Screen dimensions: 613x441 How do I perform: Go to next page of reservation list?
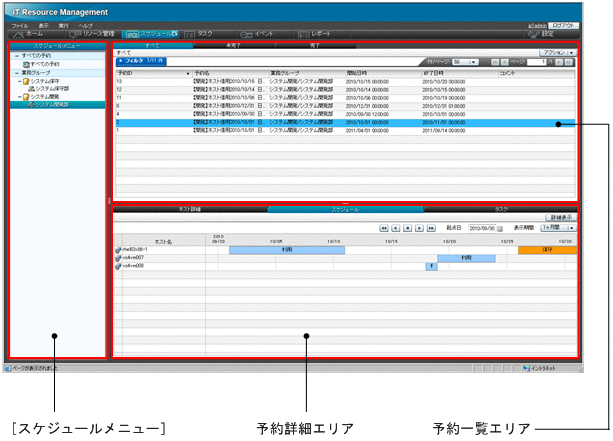click(559, 62)
